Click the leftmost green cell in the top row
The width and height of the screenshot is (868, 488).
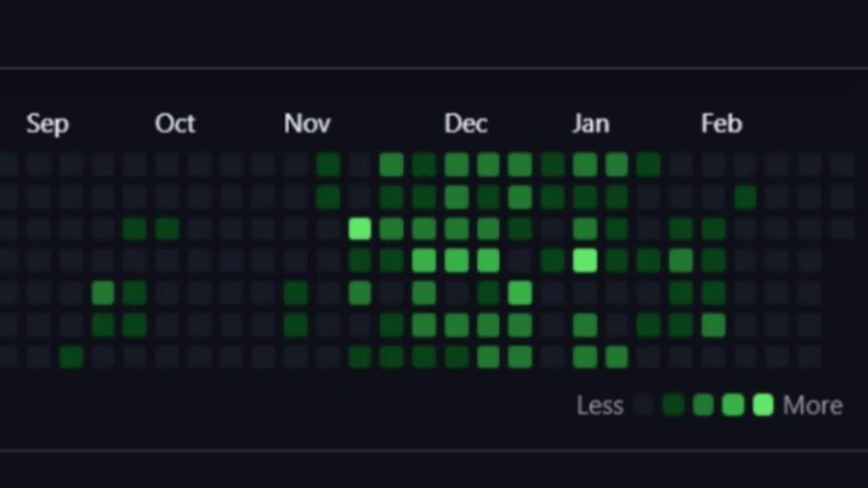click(328, 165)
